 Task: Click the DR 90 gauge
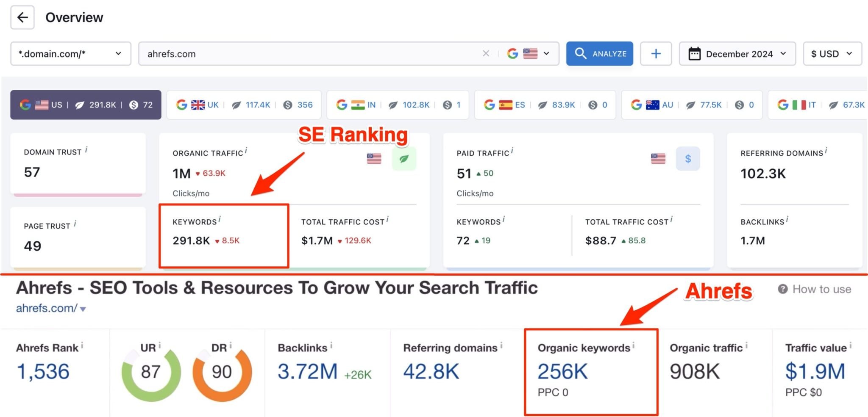click(x=222, y=373)
